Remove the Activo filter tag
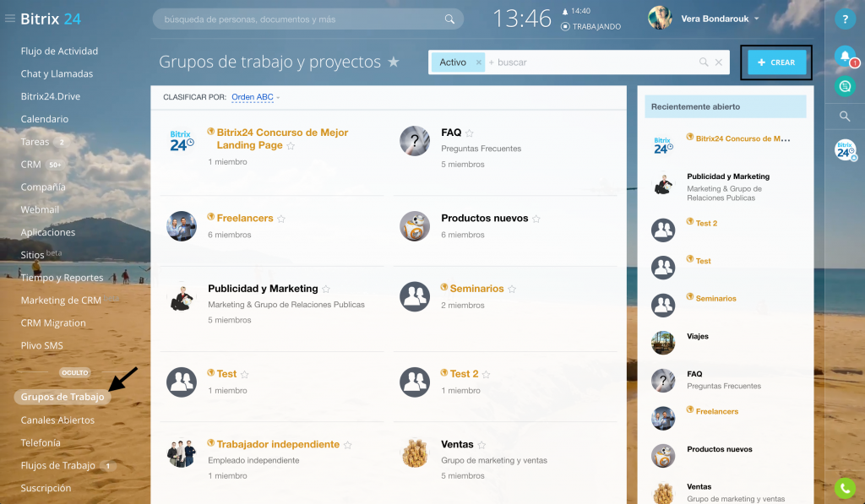Image resolution: width=865 pixels, height=504 pixels. (x=478, y=62)
